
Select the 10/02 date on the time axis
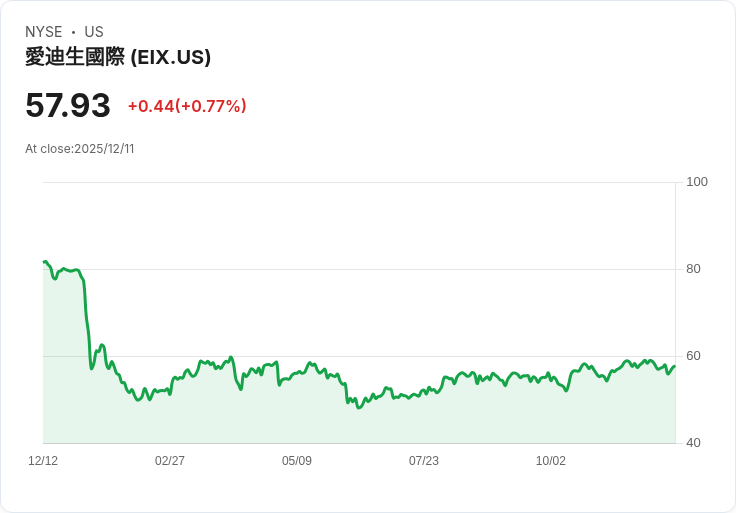pos(551,461)
